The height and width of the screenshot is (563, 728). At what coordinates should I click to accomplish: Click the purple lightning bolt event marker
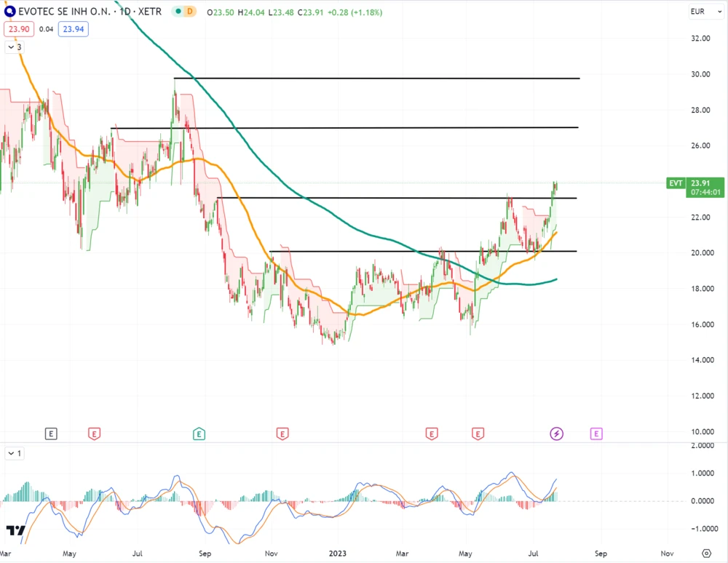[556, 434]
